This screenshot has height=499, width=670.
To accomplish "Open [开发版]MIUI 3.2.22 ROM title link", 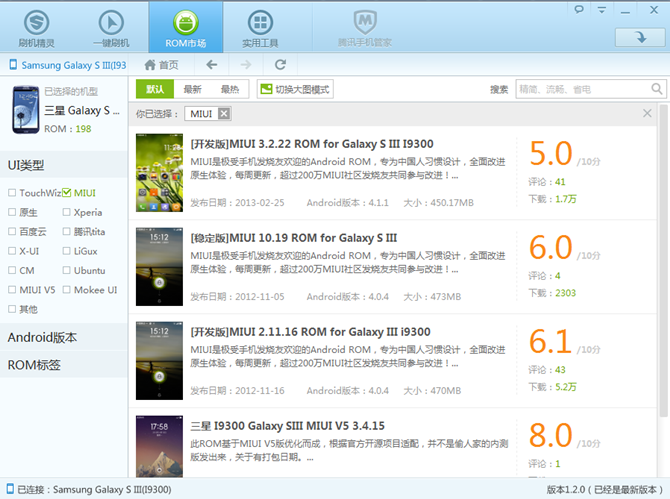I will [x=312, y=144].
